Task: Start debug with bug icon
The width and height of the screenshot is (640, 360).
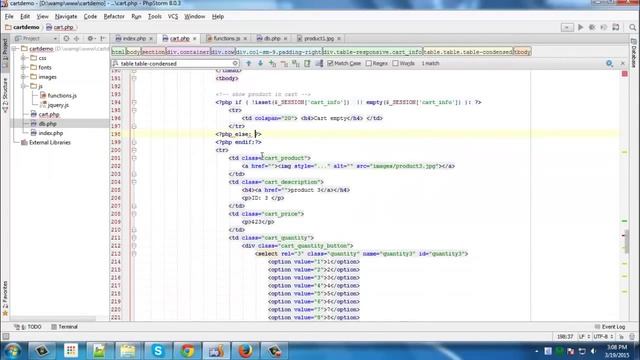Action: (x=592, y=27)
